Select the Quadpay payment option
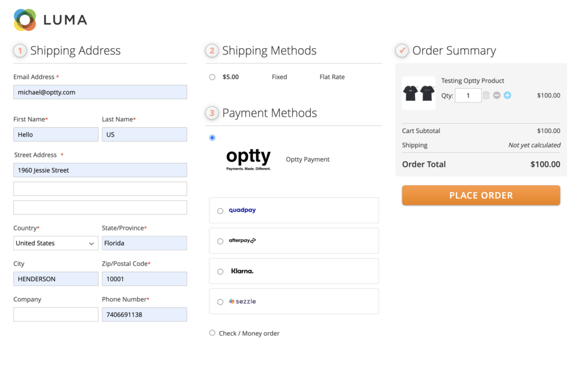The image size is (588, 390). 220,210
